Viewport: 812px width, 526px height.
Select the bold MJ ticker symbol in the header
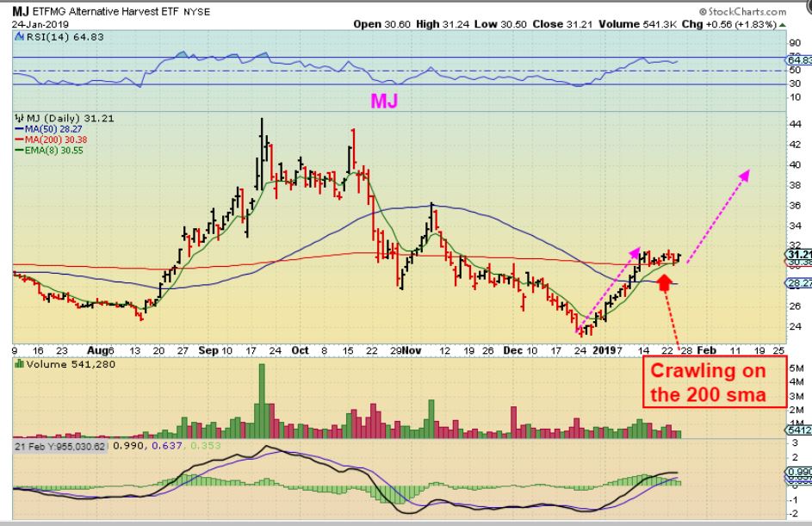pos(21,11)
